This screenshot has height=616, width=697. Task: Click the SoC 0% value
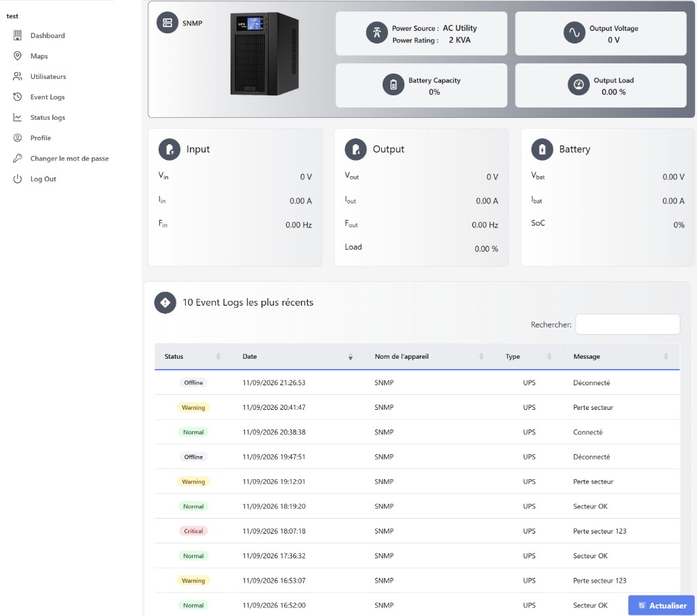point(679,225)
